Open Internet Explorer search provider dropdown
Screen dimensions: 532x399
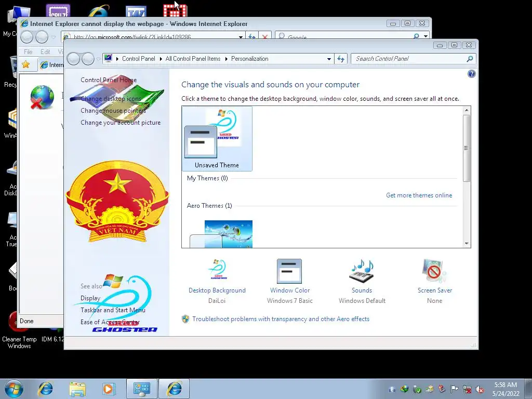coord(425,36)
